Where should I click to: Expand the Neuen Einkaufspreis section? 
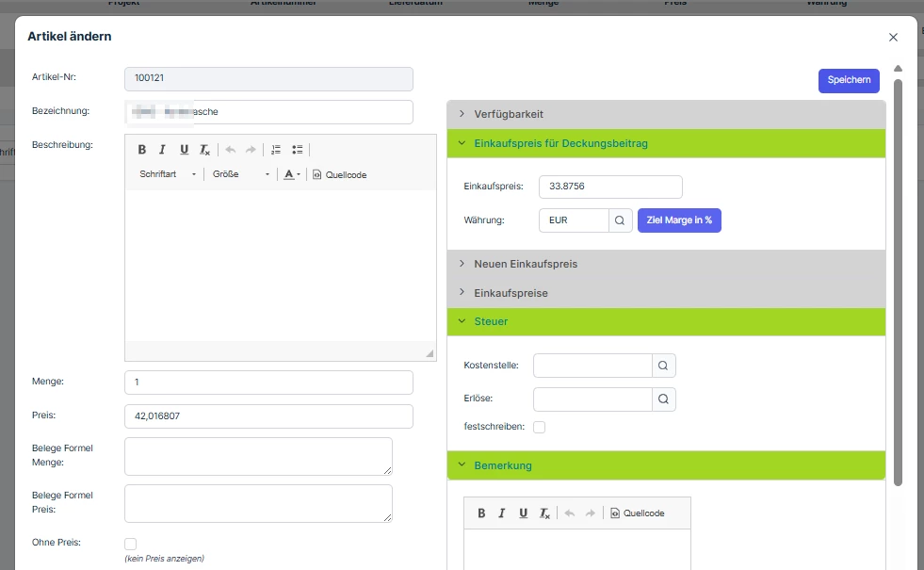667,264
